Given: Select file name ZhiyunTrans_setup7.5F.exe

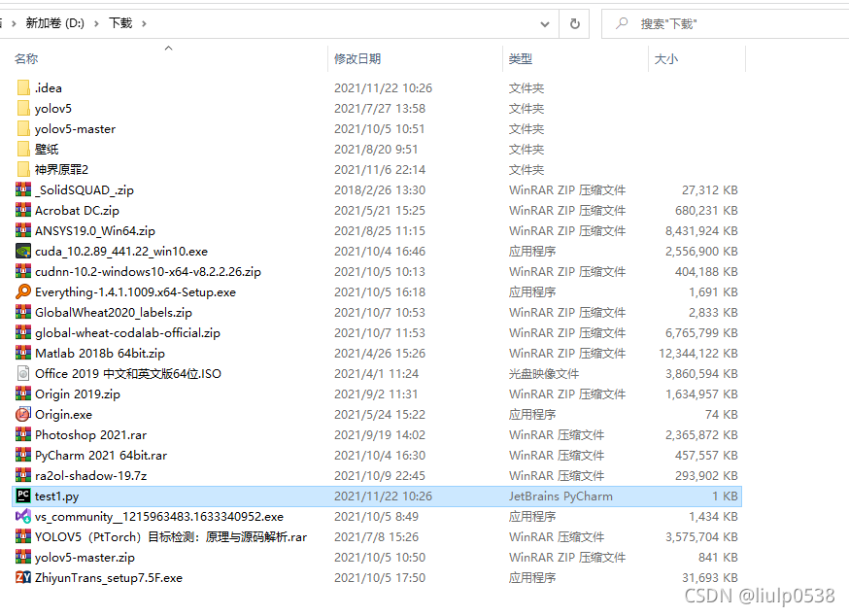Looking at the screenshot, I should click(x=108, y=577).
